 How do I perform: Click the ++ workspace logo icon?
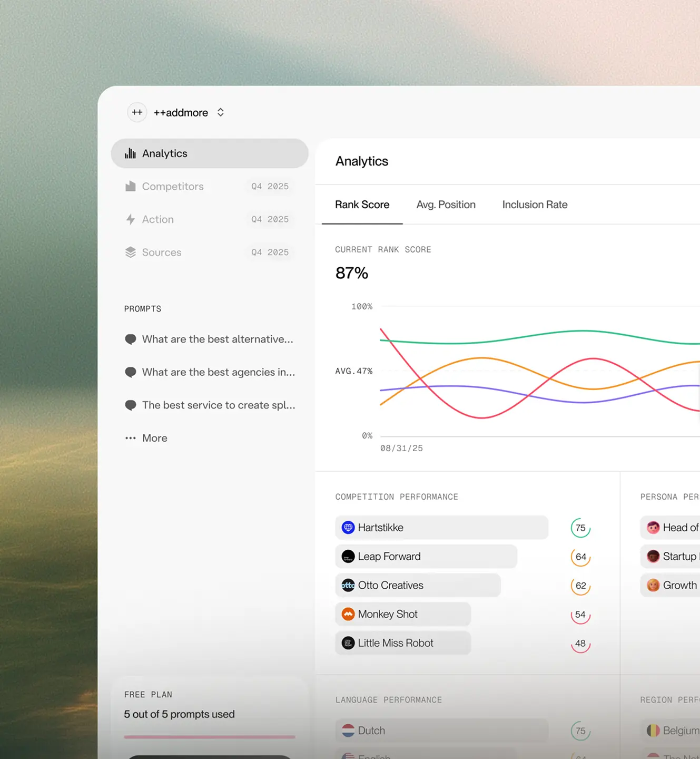click(137, 112)
